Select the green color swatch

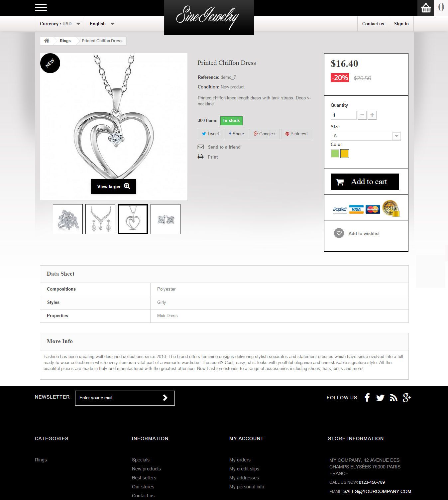pyautogui.click(x=335, y=154)
